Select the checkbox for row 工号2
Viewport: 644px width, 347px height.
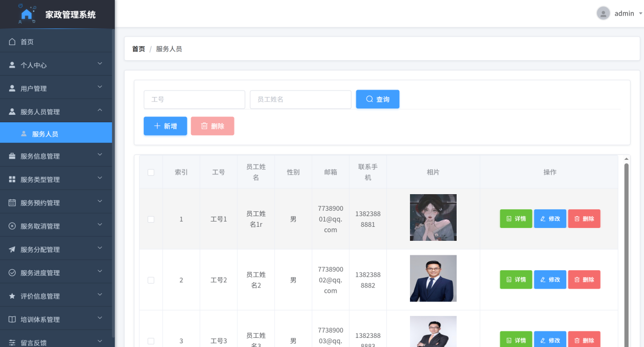[151, 280]
